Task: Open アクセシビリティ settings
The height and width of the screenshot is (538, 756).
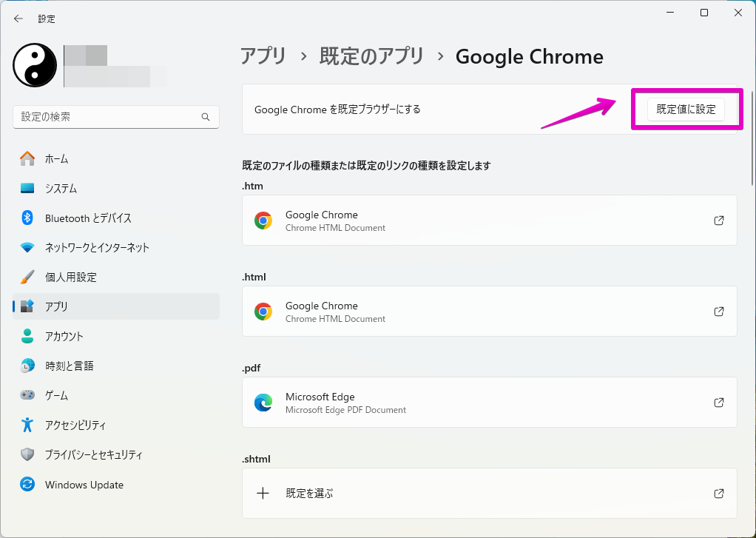Action: pyautogui.click(x=116, y=425)
